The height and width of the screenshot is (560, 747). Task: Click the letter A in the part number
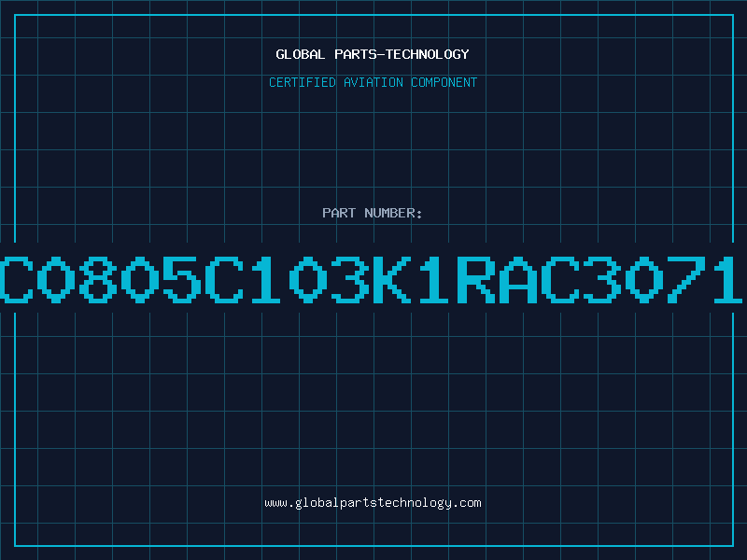click(518, 279)
